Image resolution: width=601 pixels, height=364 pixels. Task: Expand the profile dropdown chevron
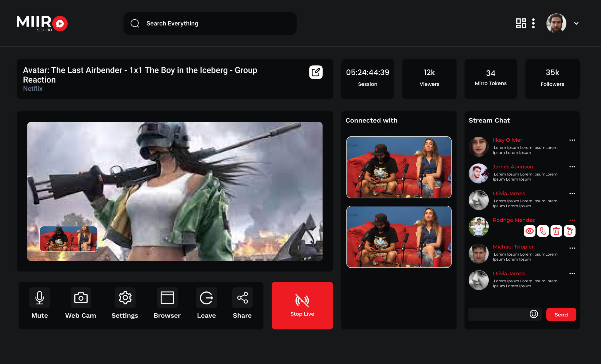[x=576, y=23]
